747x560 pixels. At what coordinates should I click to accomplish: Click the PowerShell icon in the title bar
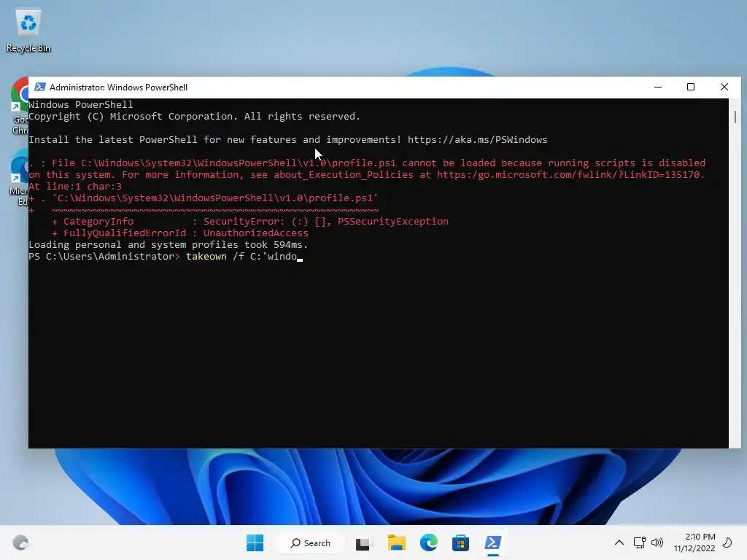click(x=40, y=87)
